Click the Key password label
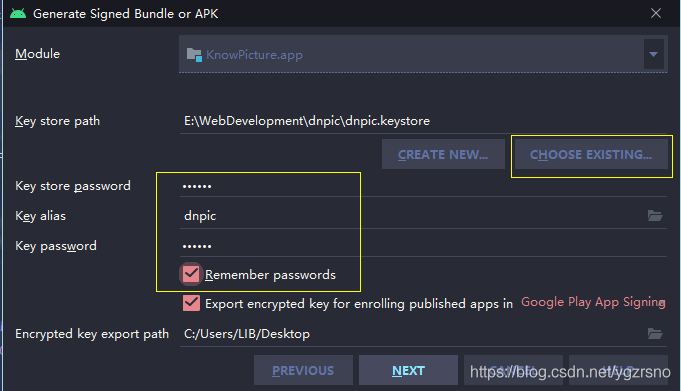 tap(56, 246)
